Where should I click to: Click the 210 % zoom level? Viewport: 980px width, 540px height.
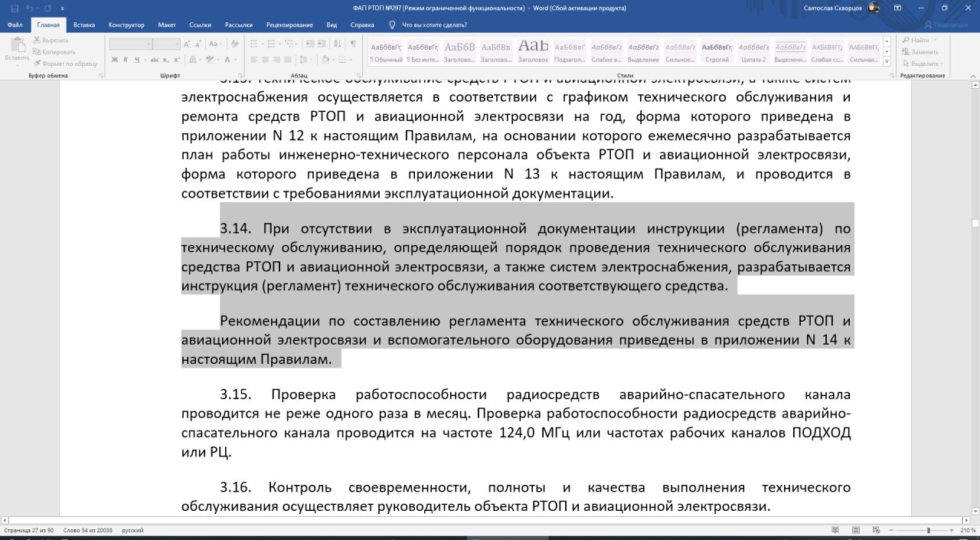click(x=968, y=530)
